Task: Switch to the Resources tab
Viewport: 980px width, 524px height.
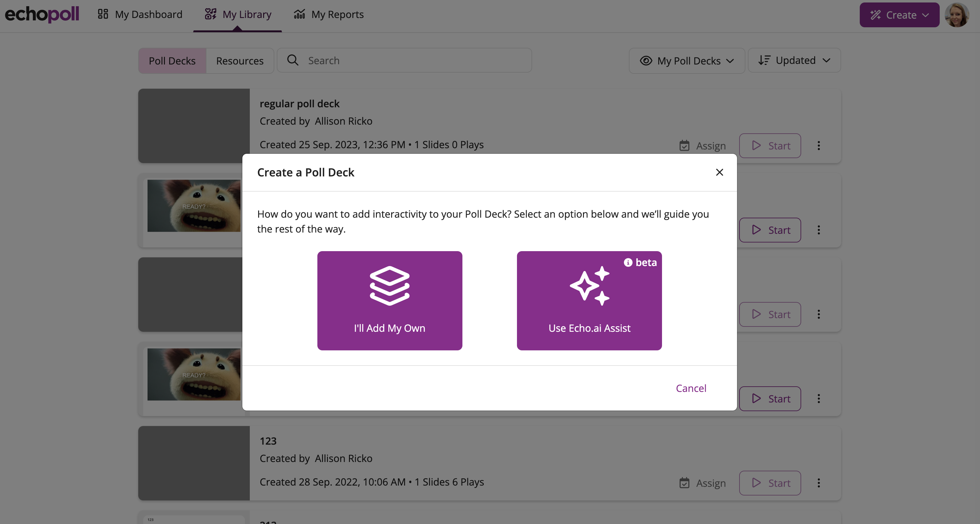Action: [x=240, y=60]
